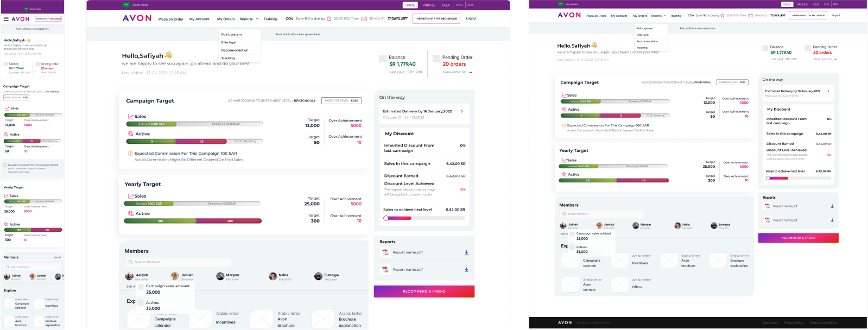
Task: Open the hamburger menu in the mobile mockup
Action: pyautogui.click(x=6, y=18)
